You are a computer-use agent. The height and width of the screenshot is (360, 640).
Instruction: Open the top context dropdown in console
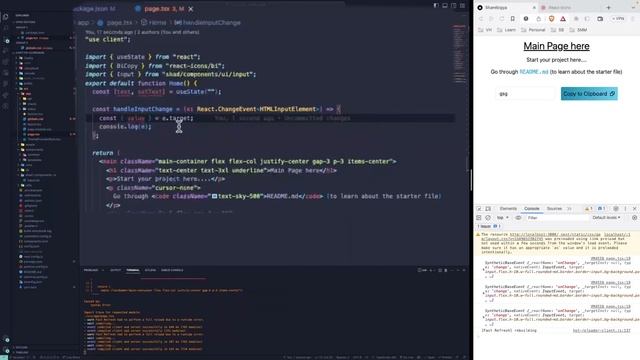point(502,218)
